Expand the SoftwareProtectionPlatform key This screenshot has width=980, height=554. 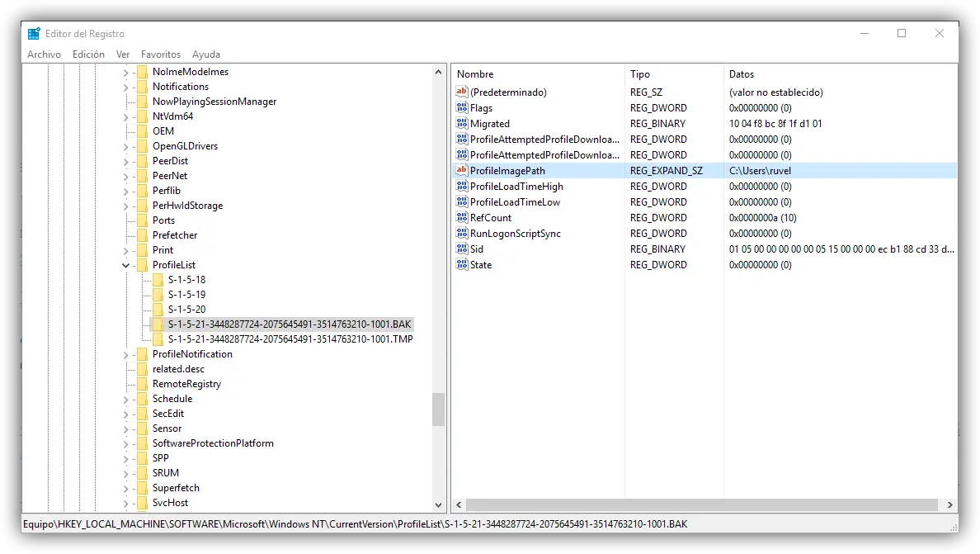[x=125, y=444]
